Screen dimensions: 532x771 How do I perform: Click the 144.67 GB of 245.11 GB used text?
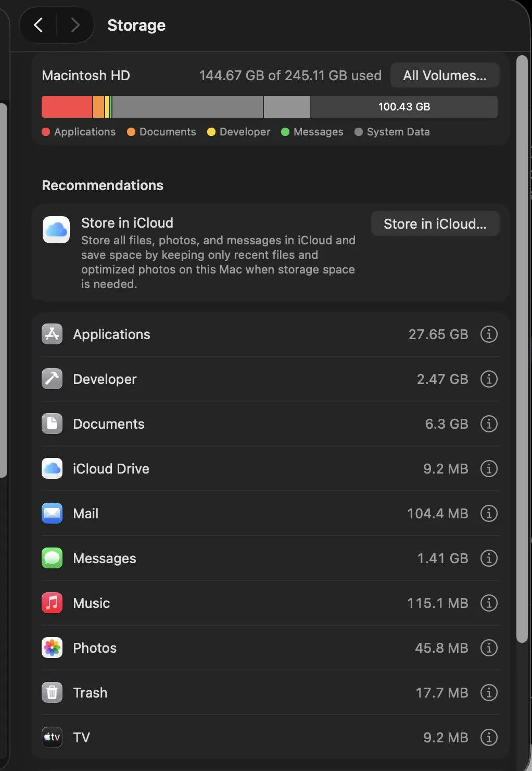(290, 76)
